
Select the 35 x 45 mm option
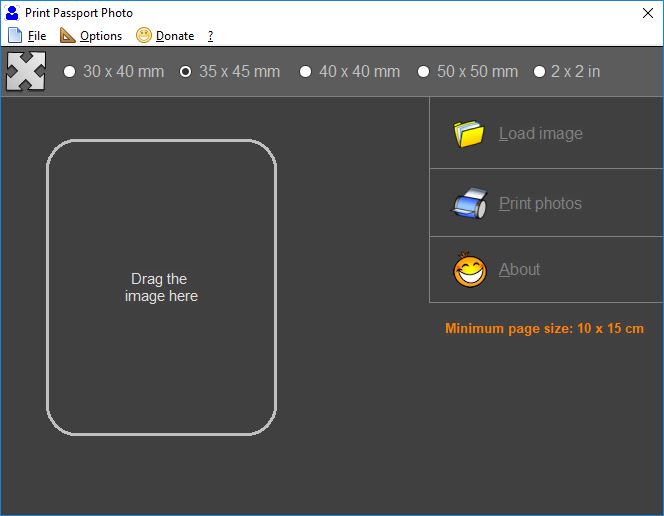186,72
